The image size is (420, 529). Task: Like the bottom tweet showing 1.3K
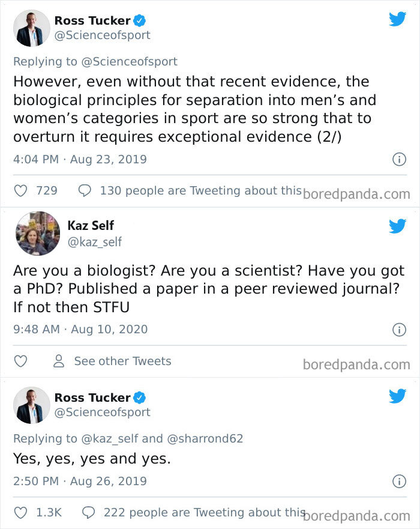20,512
